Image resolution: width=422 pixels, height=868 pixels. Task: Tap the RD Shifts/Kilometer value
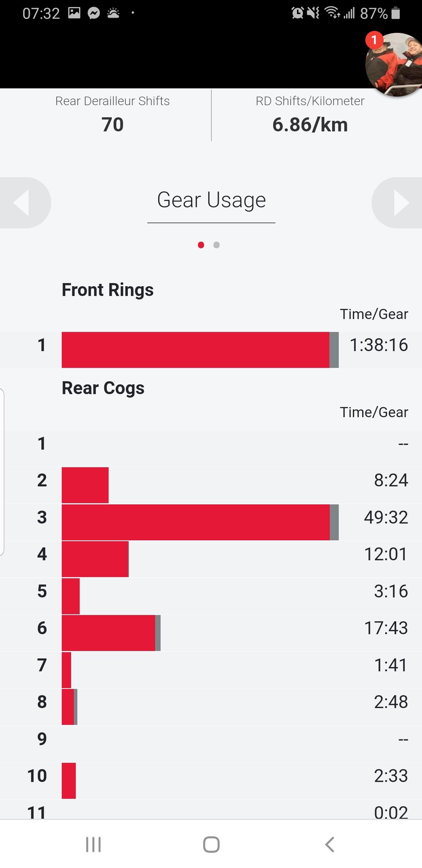[x=310, y=125]
